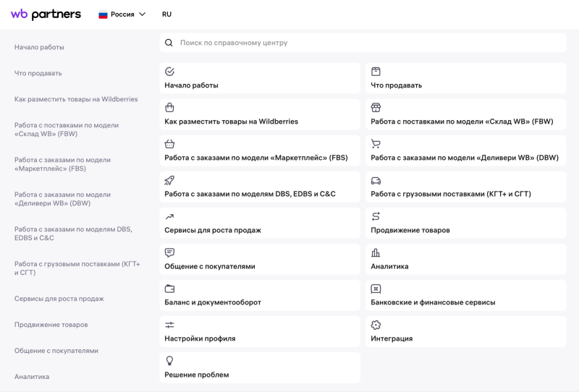
Task: Select sidebar item Маркетплейс (FBS)
Action: pyautogui.click(x=62, y=164)
